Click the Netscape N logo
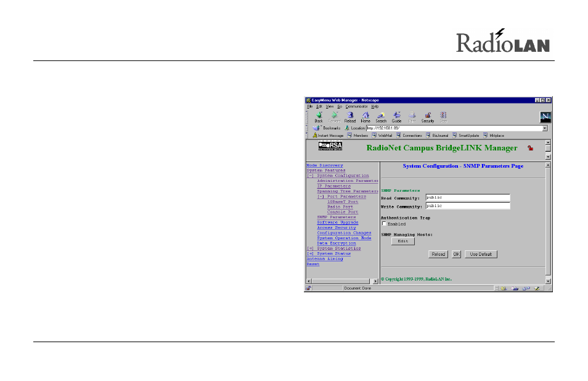588x381 pixels. click(x=545, y=117)
